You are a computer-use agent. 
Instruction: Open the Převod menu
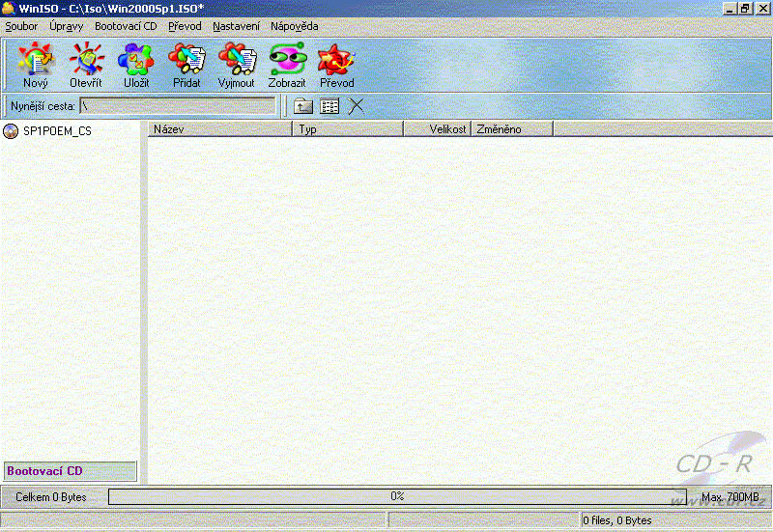[x=185, y=26]
